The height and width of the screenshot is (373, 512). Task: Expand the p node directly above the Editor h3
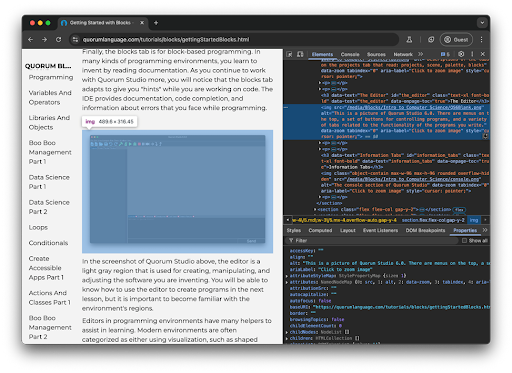(320, 89)
